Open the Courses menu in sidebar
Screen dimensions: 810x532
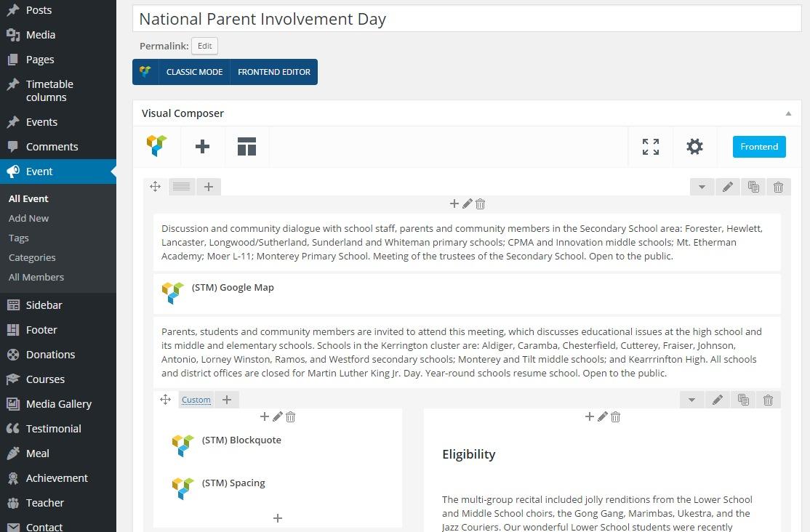(45, 379)
